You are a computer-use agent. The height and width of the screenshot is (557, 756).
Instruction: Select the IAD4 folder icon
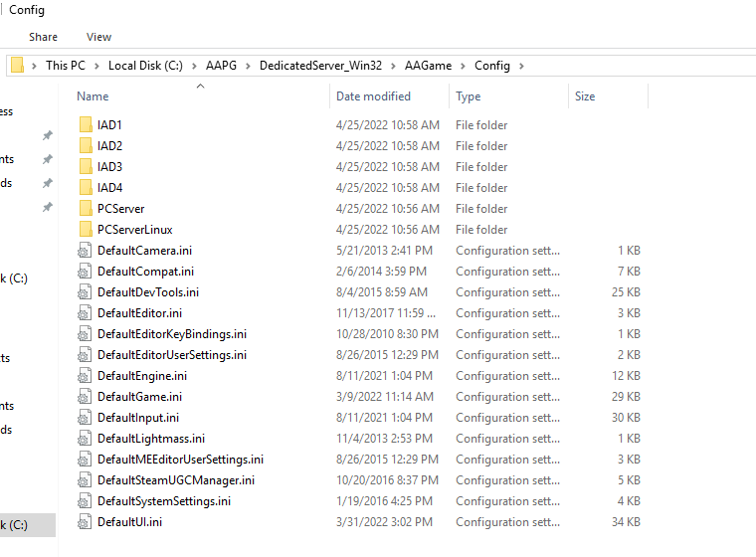coord(85,188)
